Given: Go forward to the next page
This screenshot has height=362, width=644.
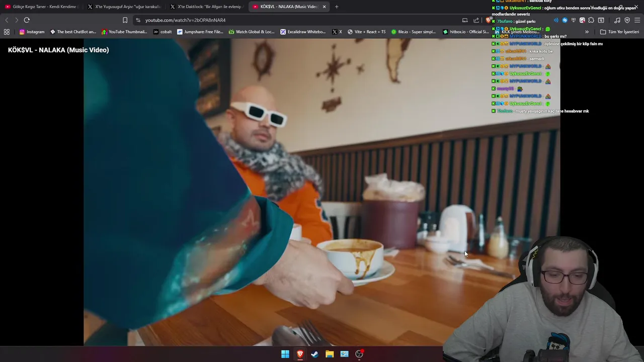Looking at the screenshot, I should (x=17, y=20).
